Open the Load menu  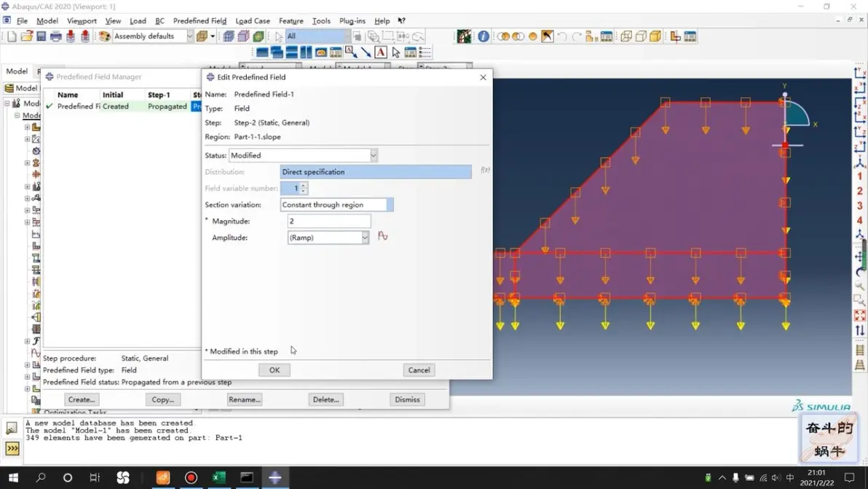(138, 21)
